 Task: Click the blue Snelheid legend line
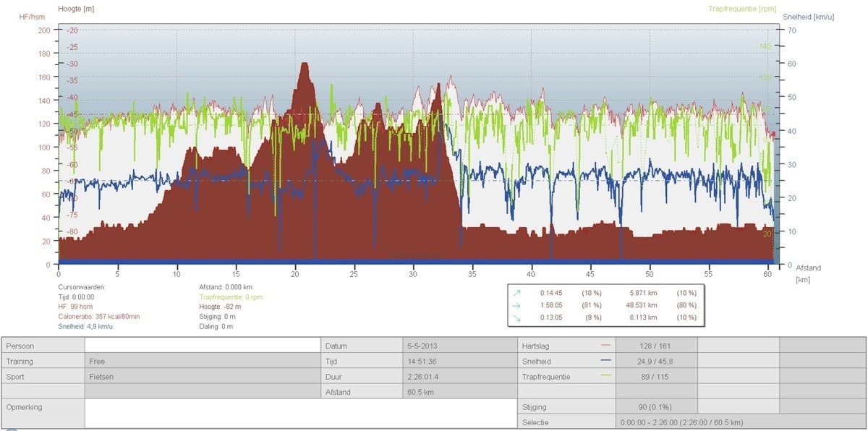[605, 361]
